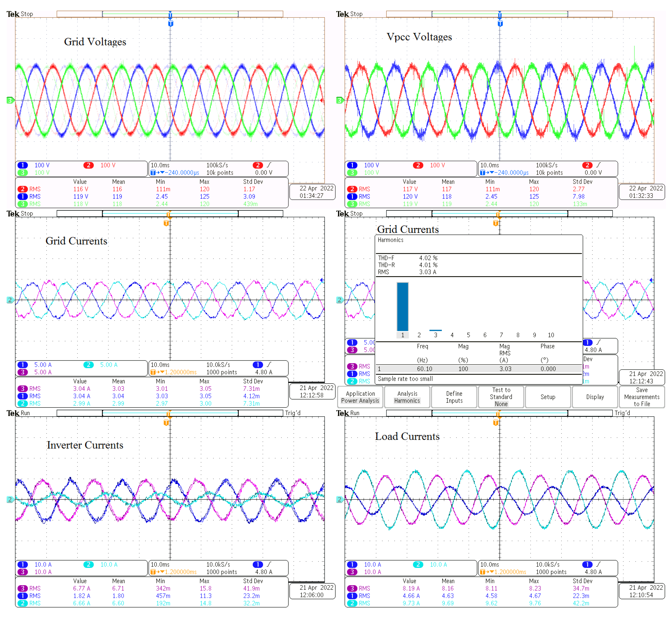Click cyan channel 2 10.0 A badge, Load Currents

[418, 564]
